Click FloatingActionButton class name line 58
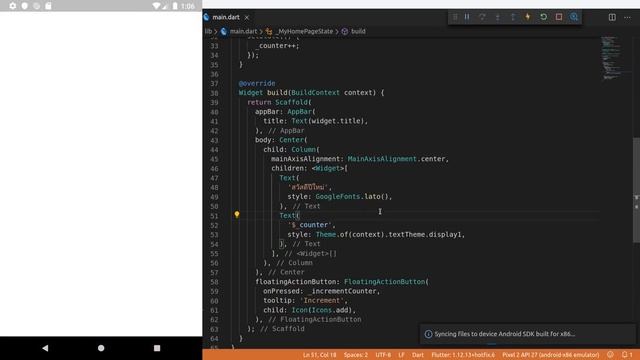This screenshot has height=360, width=640. 384,282
